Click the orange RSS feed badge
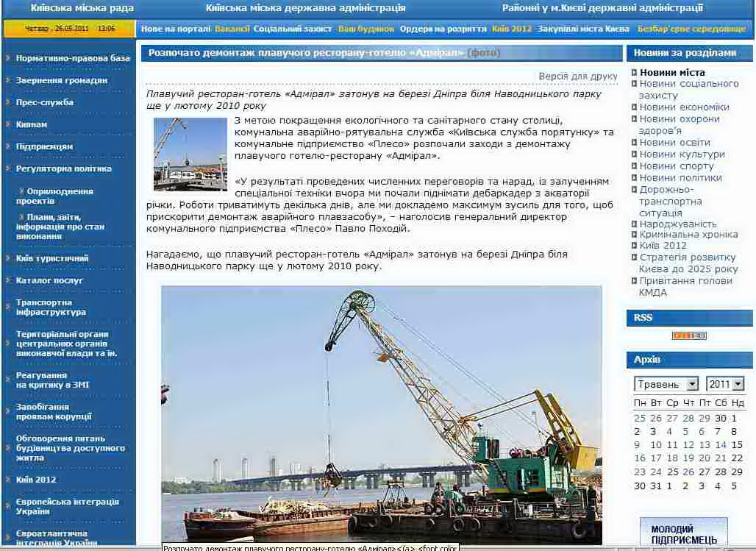756x551 pixels. tap(689, 335)
